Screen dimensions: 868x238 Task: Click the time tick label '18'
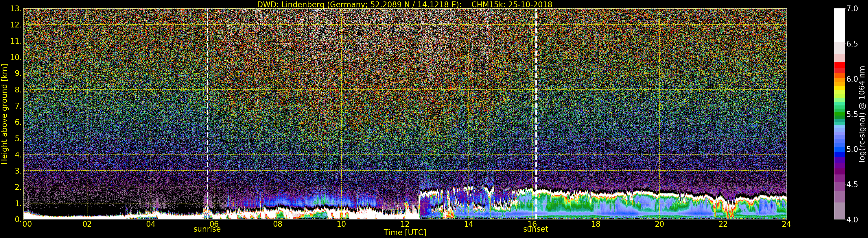coord(596,224)
